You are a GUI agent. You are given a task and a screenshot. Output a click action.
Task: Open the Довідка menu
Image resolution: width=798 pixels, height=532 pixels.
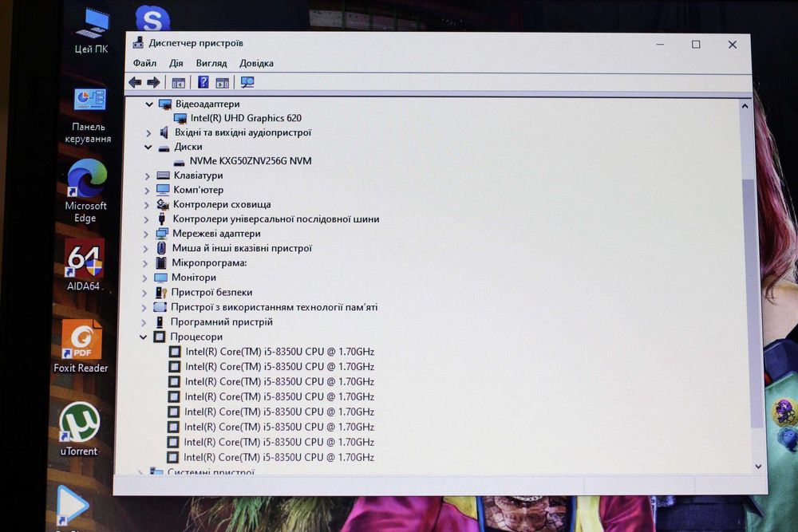pos(256,64)
